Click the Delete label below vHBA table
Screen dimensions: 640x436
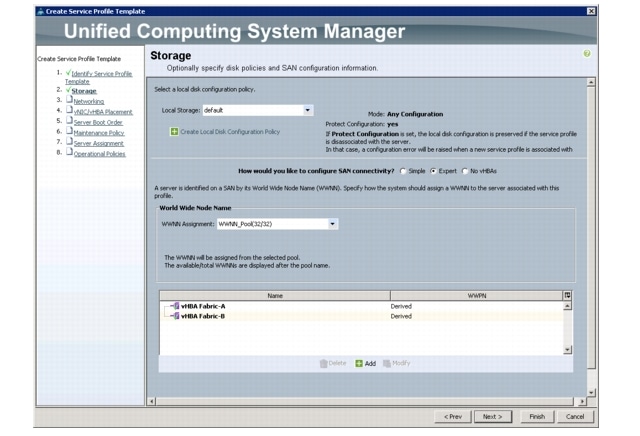(337, 363)
